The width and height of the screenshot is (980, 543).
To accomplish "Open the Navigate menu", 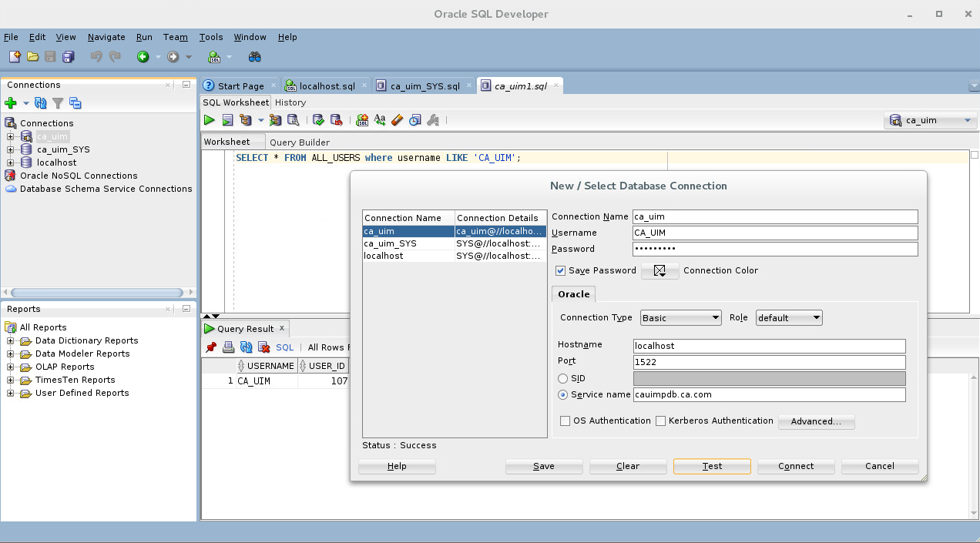I will 106,37.
